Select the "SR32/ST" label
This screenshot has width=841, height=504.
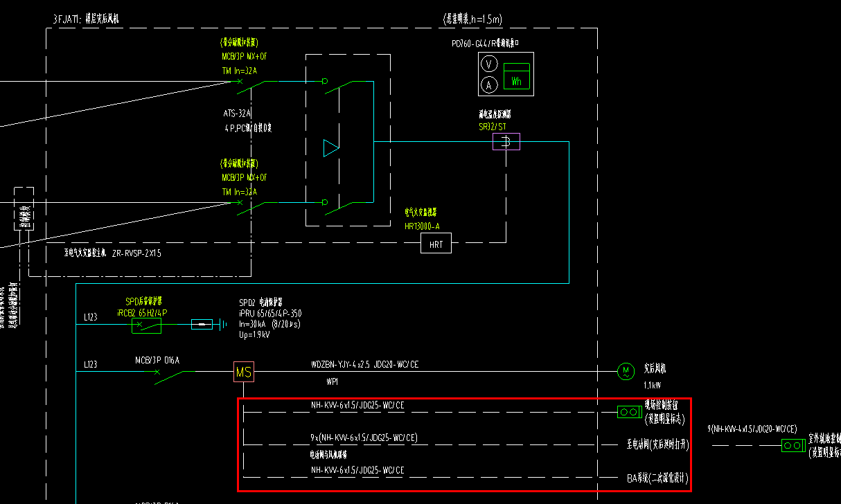click(492, 127)
